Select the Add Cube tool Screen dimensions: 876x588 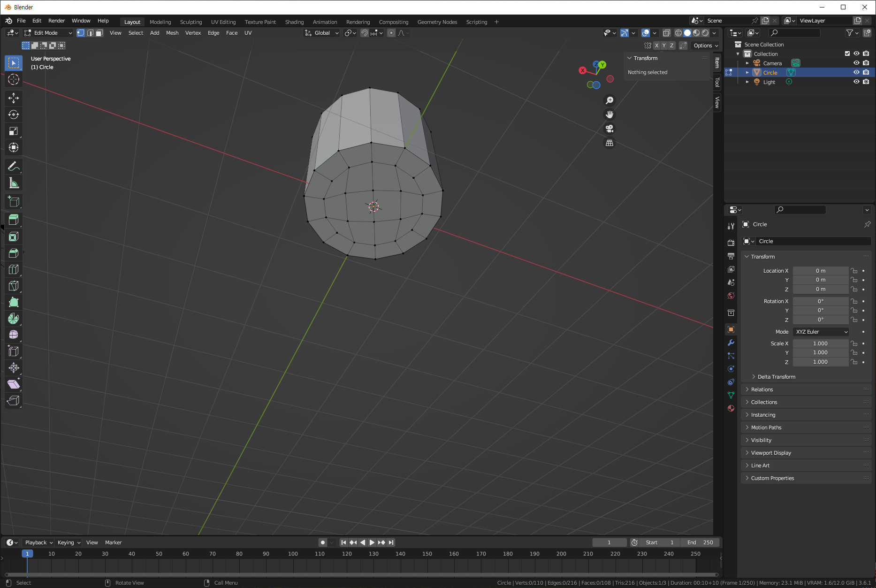tap(14, 201)
